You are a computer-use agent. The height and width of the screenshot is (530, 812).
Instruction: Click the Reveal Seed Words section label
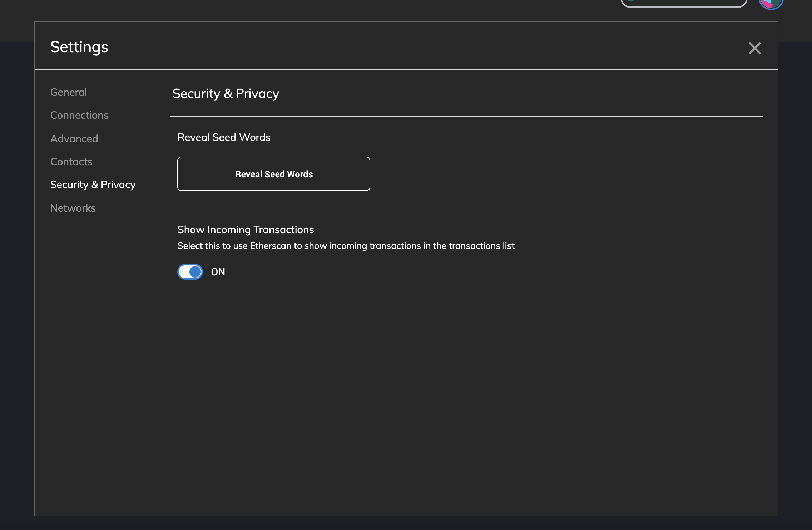click(x=224, y=137)
